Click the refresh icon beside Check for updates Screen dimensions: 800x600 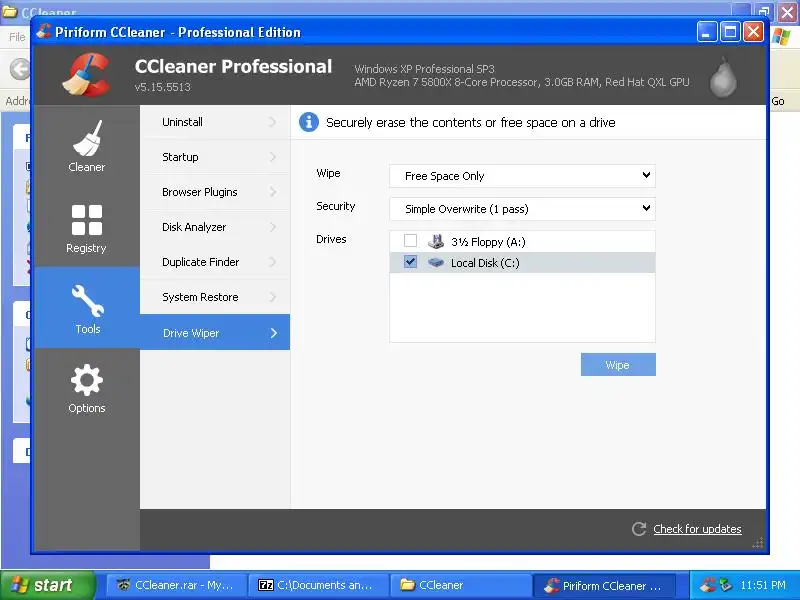(x=639, y=529)
